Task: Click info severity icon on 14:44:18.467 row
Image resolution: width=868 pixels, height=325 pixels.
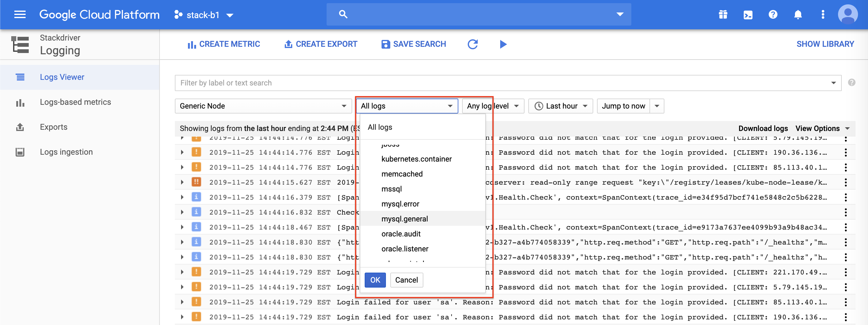Action: tap(196, 227)
